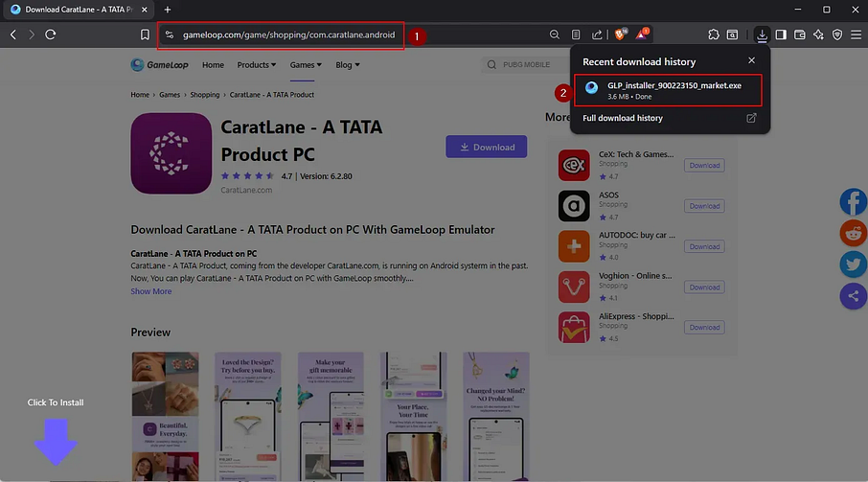Screen dimensions: 868x482
Task: Click Voghion - Online s... title
Action: tap(635, 276)
